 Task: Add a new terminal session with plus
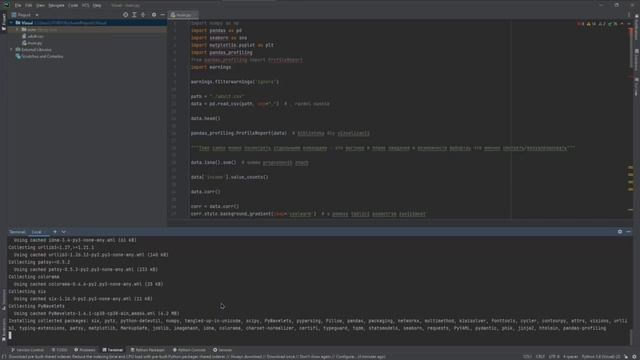click(55, 232)
